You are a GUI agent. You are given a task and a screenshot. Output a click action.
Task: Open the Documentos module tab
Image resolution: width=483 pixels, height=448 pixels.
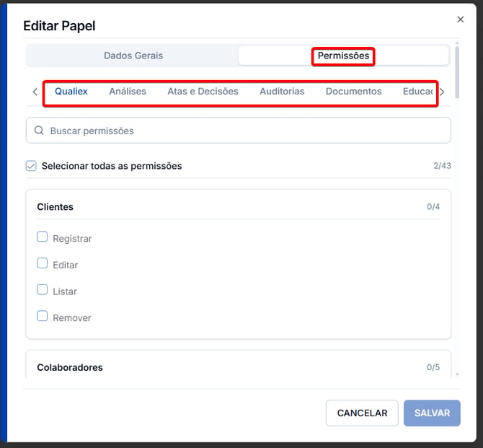(x=354, y=92)
